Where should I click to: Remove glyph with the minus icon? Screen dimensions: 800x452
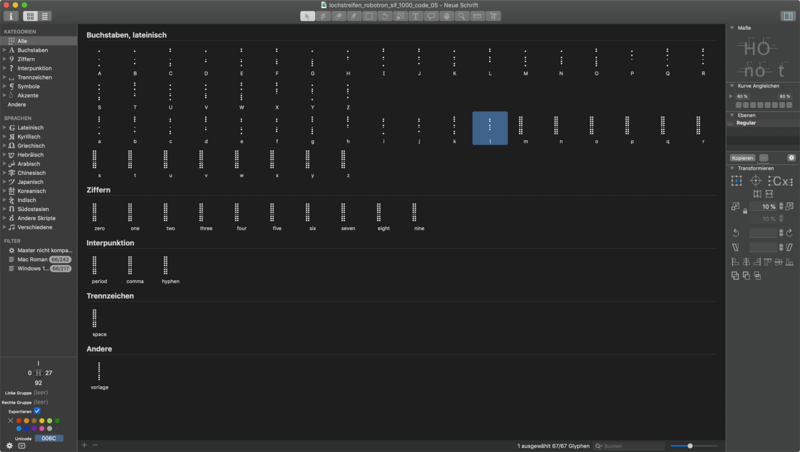pyautogui.click(x=95, y=445)
